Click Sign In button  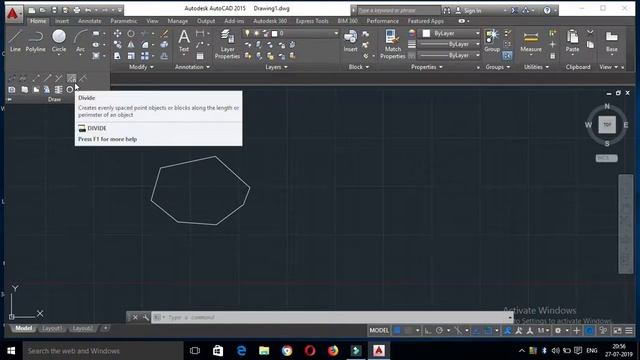[469, 11]
